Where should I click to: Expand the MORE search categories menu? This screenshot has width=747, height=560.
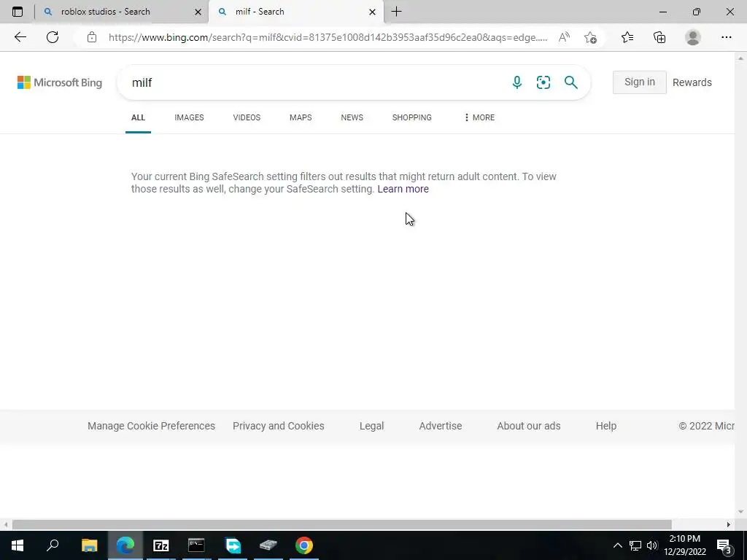click(x=479, y=117)
